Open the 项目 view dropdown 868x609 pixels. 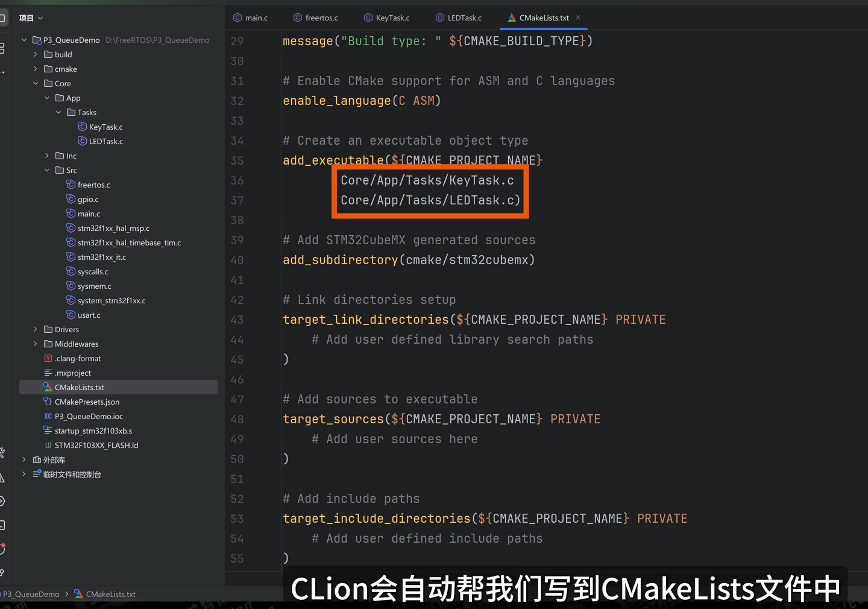tap(31, 18)
